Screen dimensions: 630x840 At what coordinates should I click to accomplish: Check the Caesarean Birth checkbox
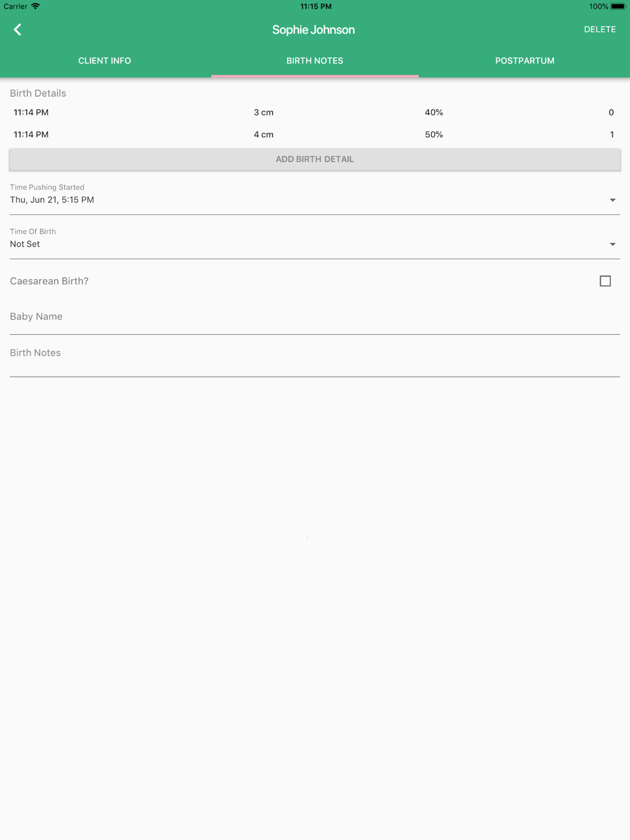605,281
